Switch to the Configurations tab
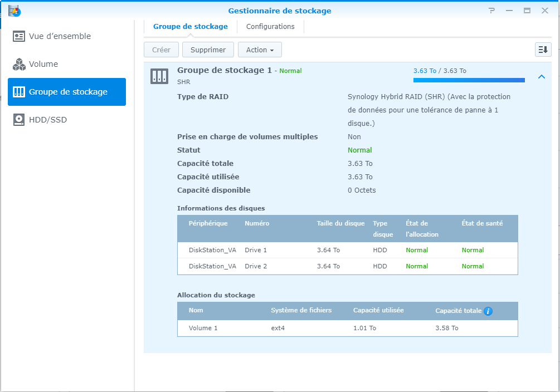Screen dimensions: 560x392 click(x=270, y=26)
